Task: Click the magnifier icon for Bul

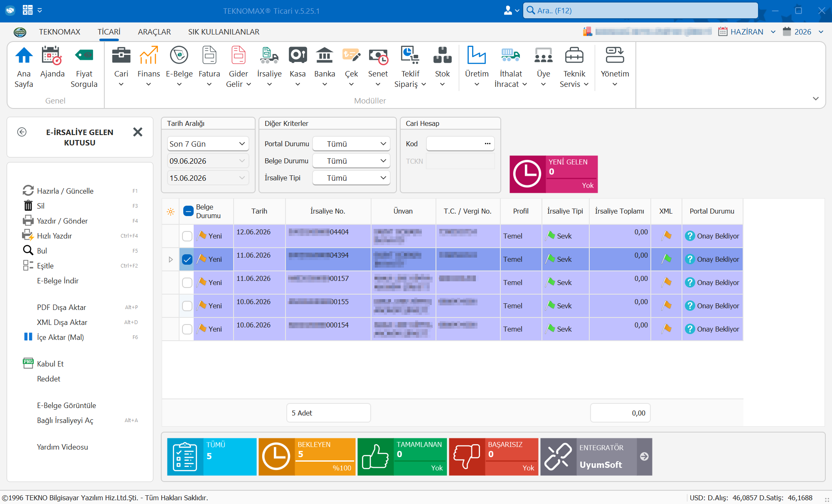Action: point(28,251)
